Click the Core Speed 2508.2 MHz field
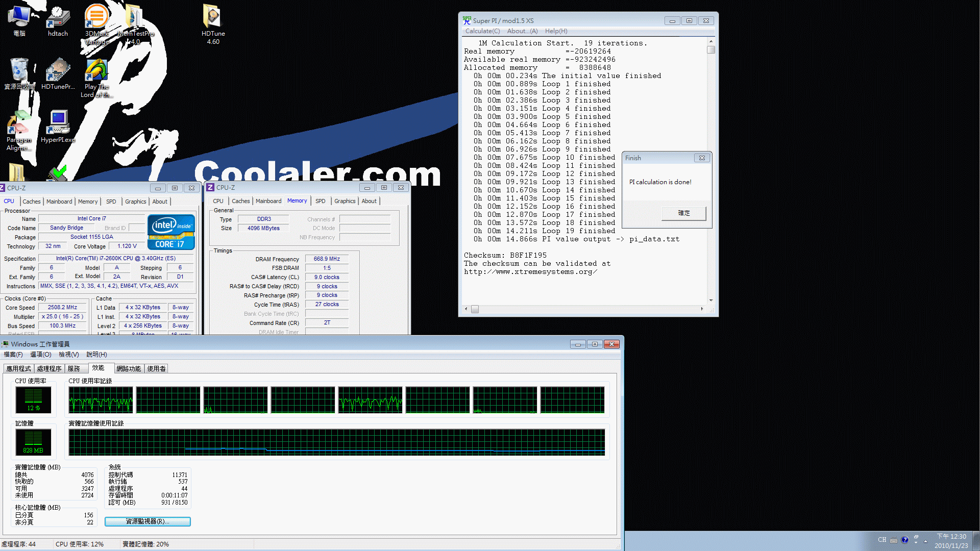 point(62,308)
